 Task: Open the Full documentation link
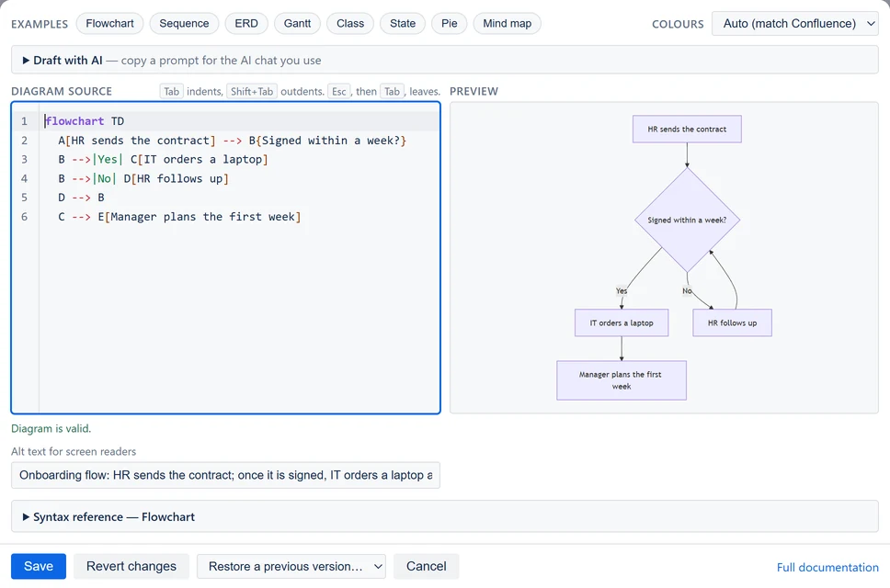[x=827, y=568]
